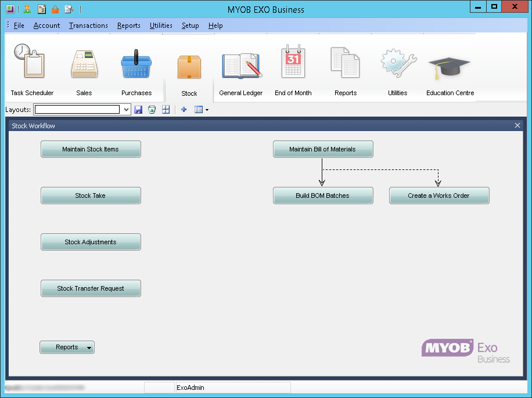Screen dimensions: 532x398
Task: Click the Build BOM Batches button
Action: point(323,196)
